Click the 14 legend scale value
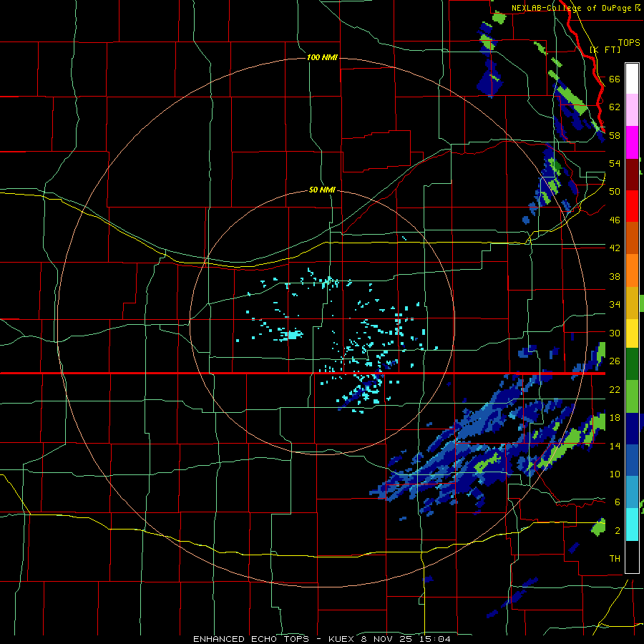 tap(615, 446)
